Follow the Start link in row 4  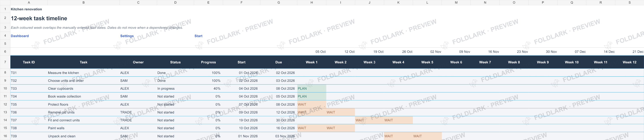point(198,36)
